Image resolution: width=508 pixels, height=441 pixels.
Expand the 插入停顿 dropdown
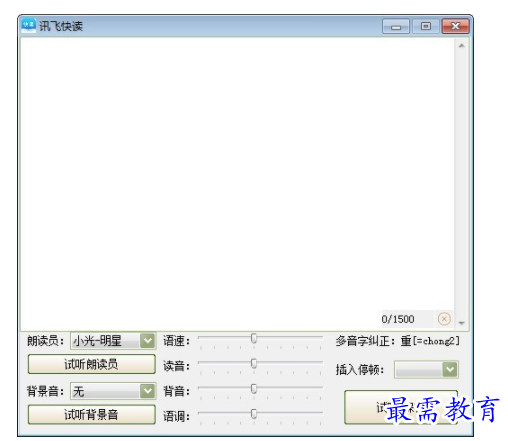click(x=426, y=369)
